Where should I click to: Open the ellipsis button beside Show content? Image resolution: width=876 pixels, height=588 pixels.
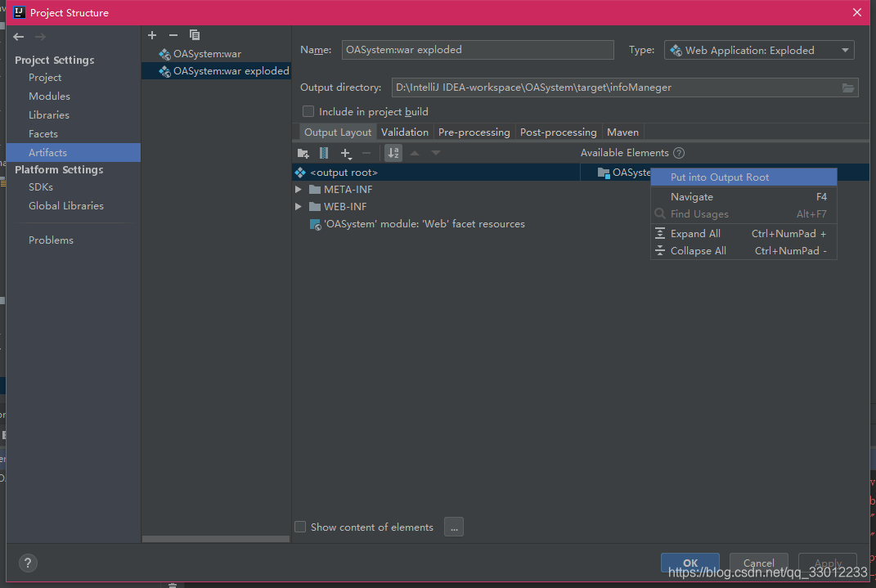[454, 527]
